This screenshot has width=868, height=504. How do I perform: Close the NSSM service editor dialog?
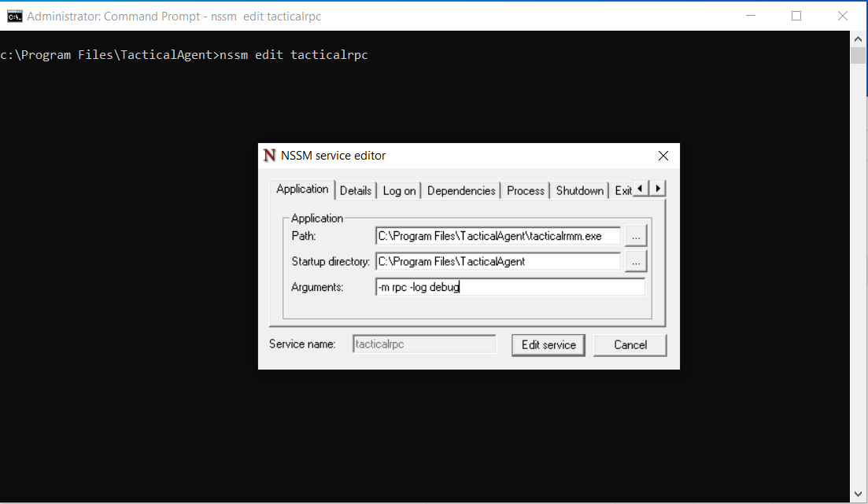point(663,156)
